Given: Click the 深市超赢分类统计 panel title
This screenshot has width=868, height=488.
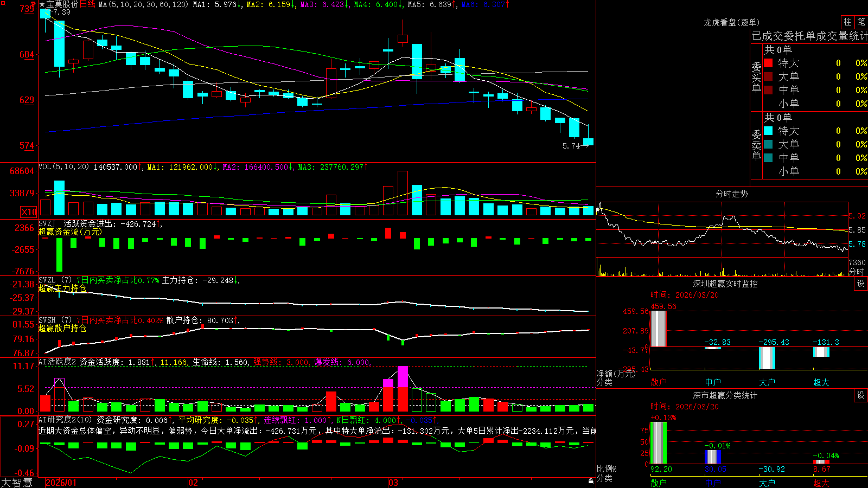Looking at the screenshot, I should pyautogui.click(x=725, y=395).
